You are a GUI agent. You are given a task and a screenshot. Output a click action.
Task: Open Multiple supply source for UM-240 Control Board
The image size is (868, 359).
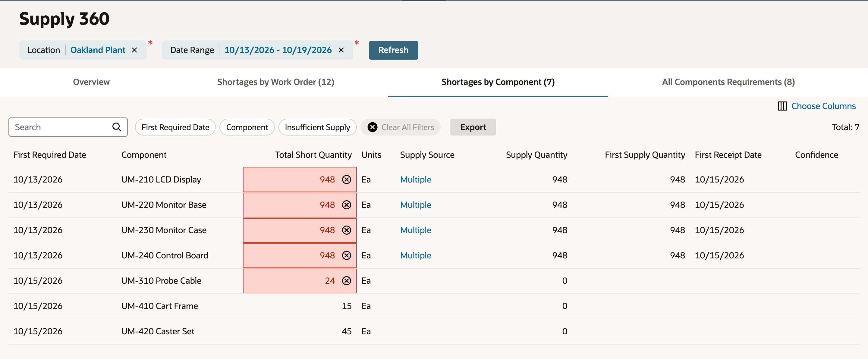(416, 255)
